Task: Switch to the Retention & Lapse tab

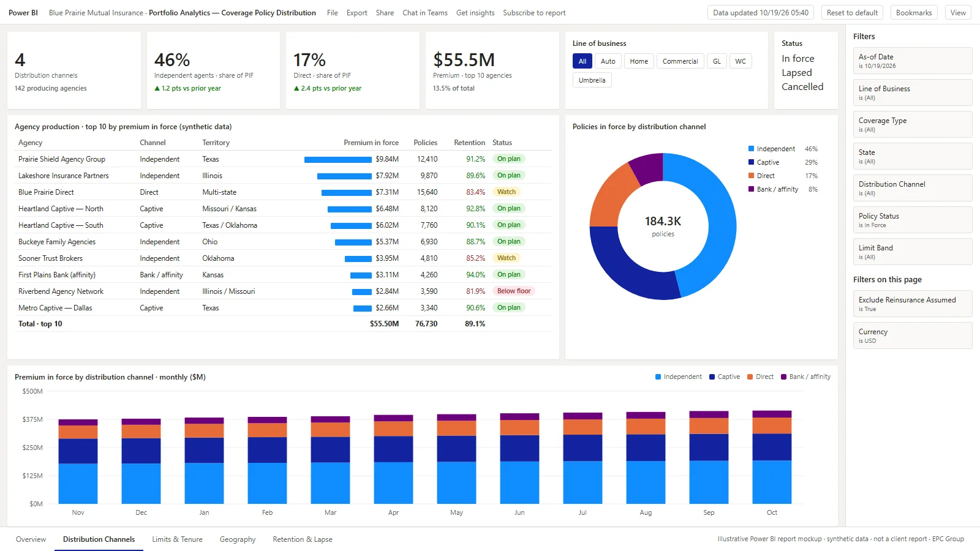Action: pyautogui.click(x=303, y=539)
